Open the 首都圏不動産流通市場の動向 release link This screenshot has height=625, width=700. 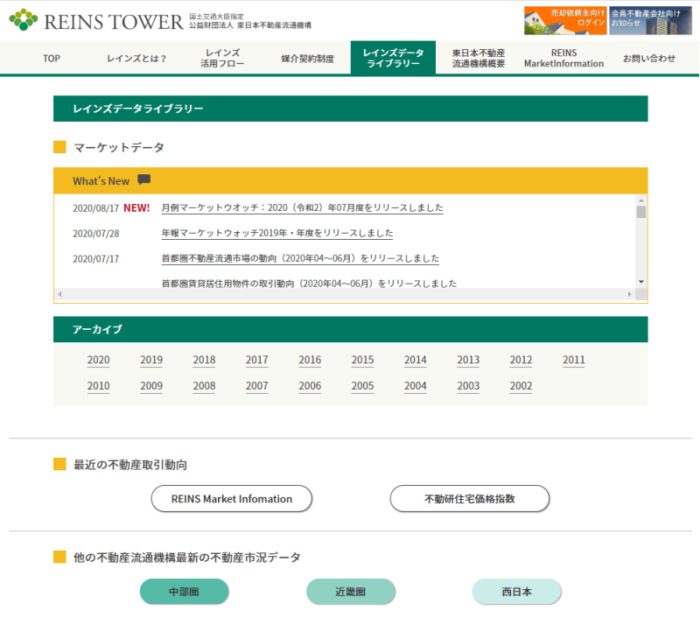pos(300,258)
